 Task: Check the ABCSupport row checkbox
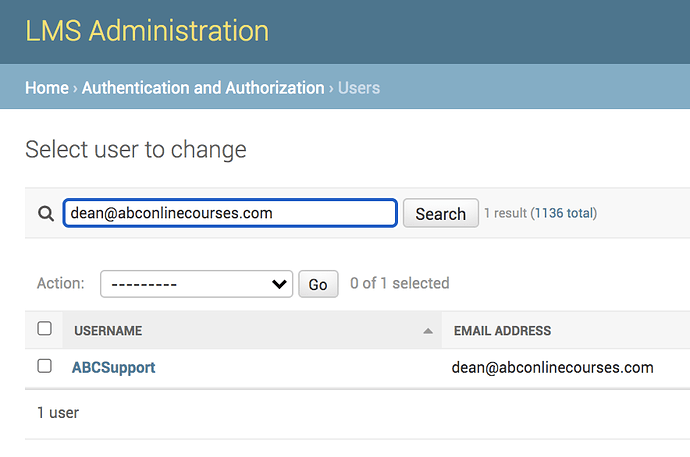point(44,366)
